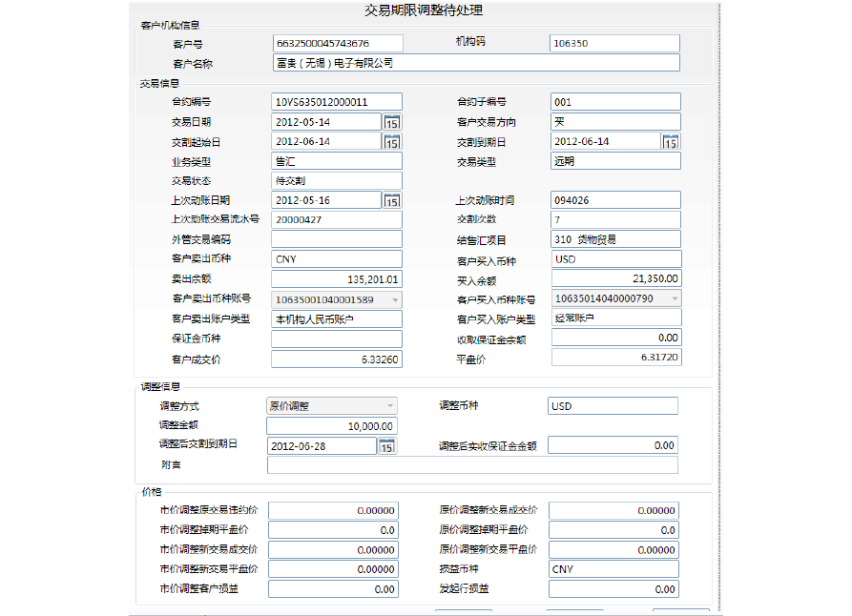Click the 市价调整原交易违约价 field
852x616 pixels.
[x=334, y=510]
